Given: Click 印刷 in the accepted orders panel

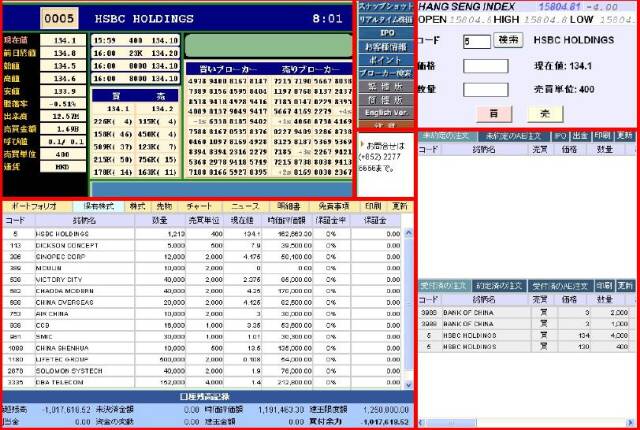Looking at the screenshot, I should (604, 286).
